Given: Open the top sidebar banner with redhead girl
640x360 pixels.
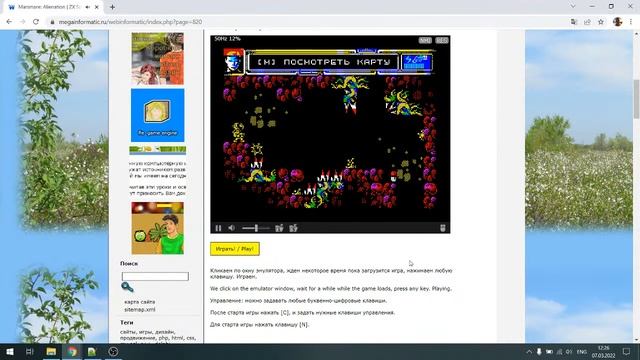Looking at the screenshot, I should click(x=158, y=59).
